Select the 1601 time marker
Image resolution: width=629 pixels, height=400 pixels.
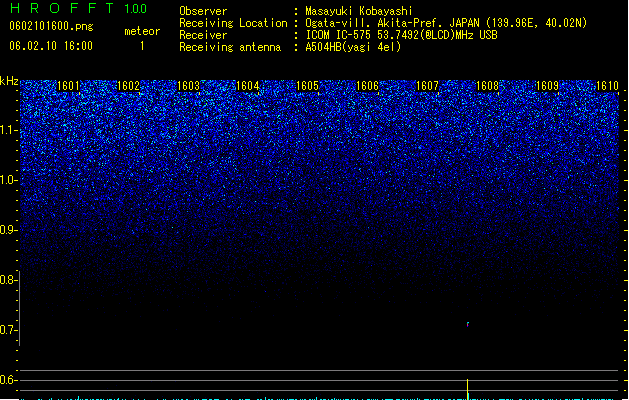[68, 86]
